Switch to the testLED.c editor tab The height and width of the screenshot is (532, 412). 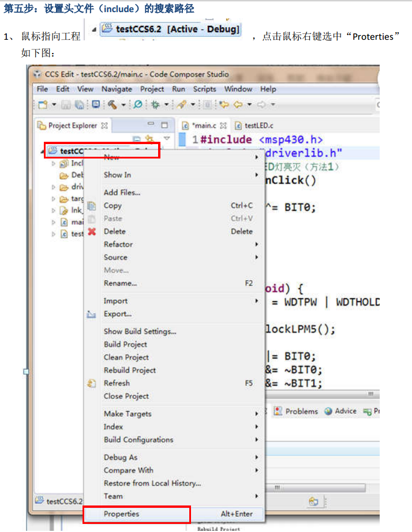[x=254, y=126]
